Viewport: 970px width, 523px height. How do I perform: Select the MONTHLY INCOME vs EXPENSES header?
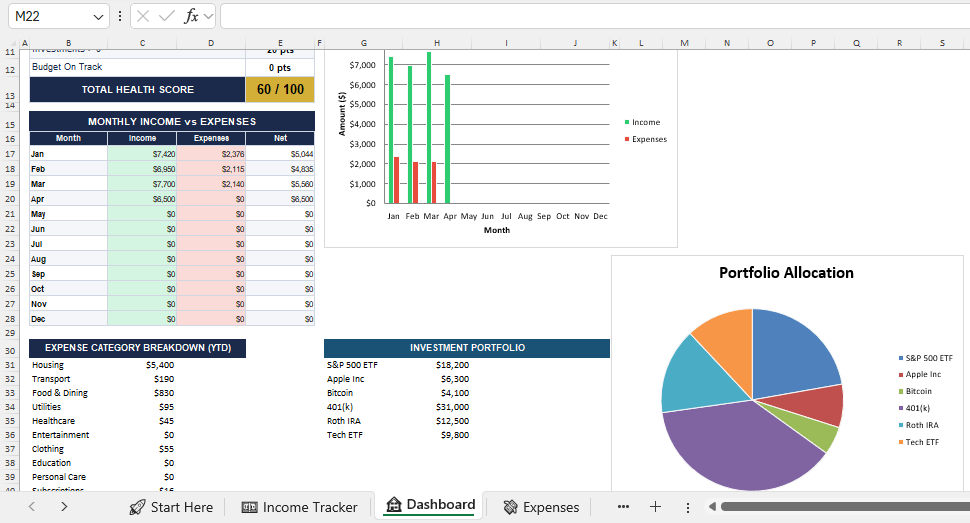[x=171, y=121]
